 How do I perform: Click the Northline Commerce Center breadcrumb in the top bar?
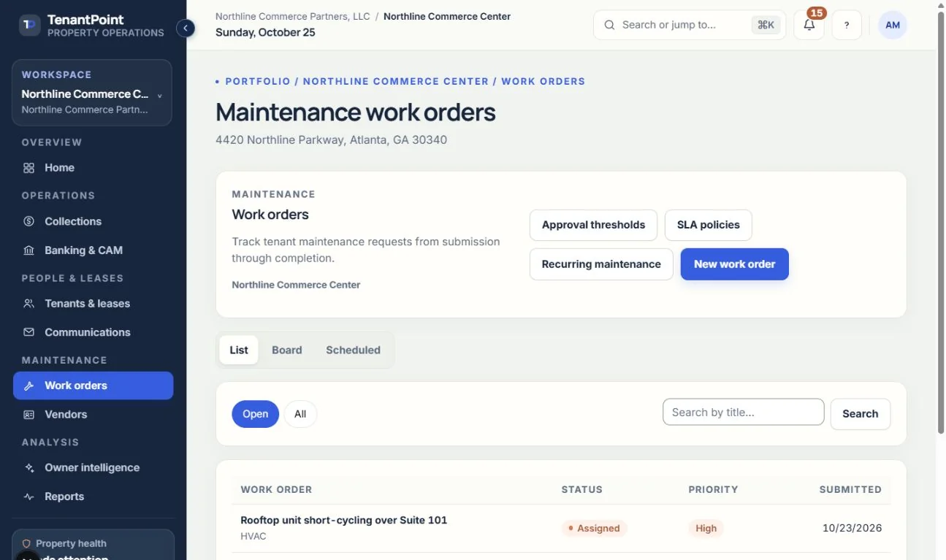(x=447, y=16)
